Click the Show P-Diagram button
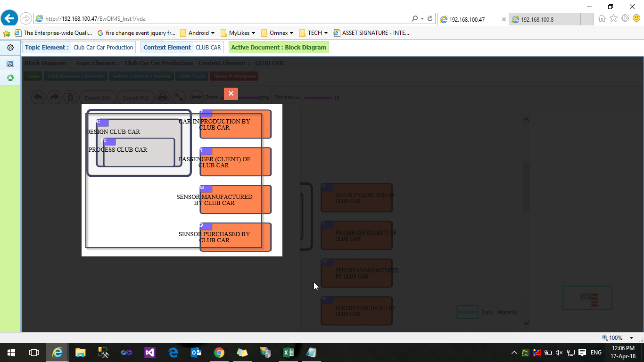644x362 pixels. tap(234, 76)
